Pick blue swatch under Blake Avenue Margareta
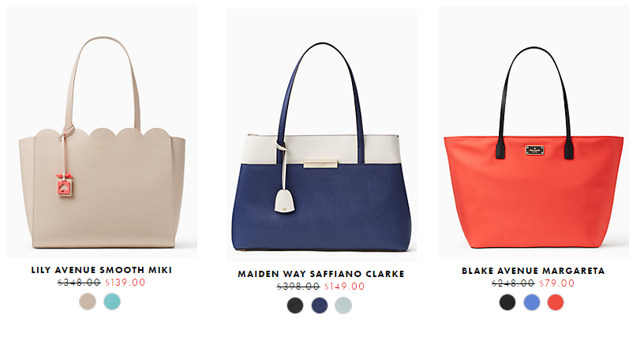The image size is (644, 341). 531,302
